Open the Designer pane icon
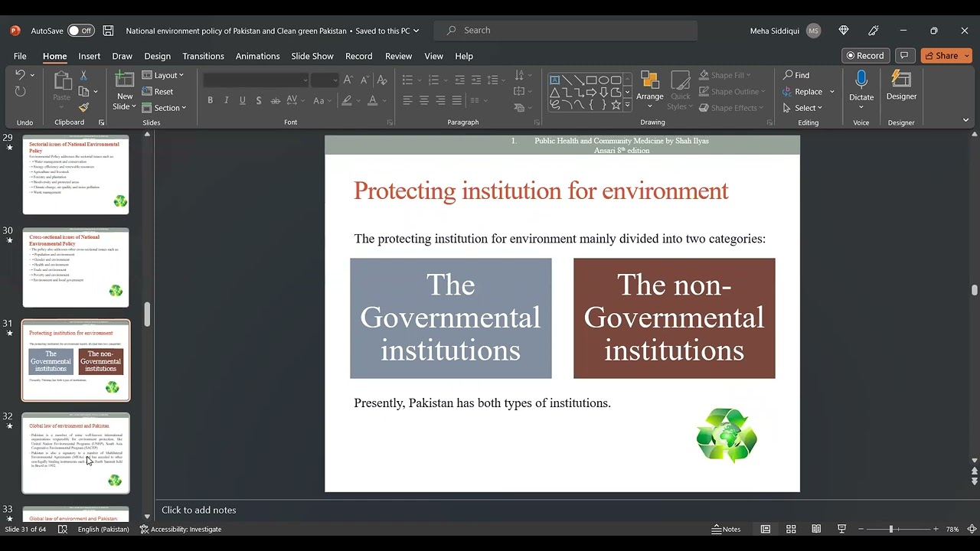This screenshot has width=980, height=551. 901,80
